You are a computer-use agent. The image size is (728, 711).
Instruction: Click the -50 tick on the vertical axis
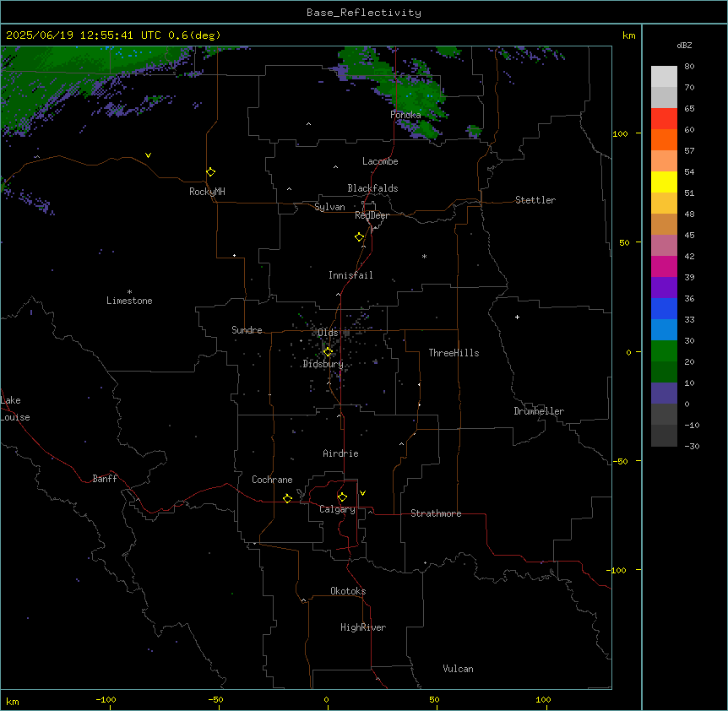point(620,461)
